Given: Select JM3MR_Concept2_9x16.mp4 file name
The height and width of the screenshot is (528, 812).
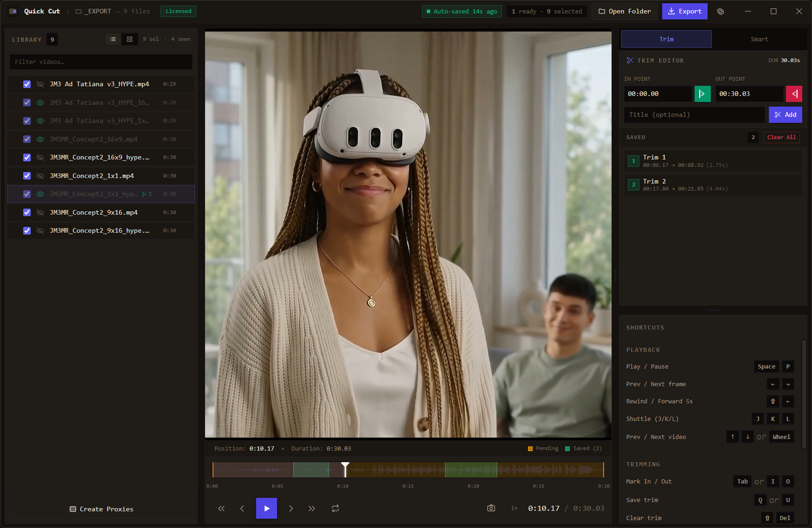Looking at the screenshot, I should click(94, 212).
